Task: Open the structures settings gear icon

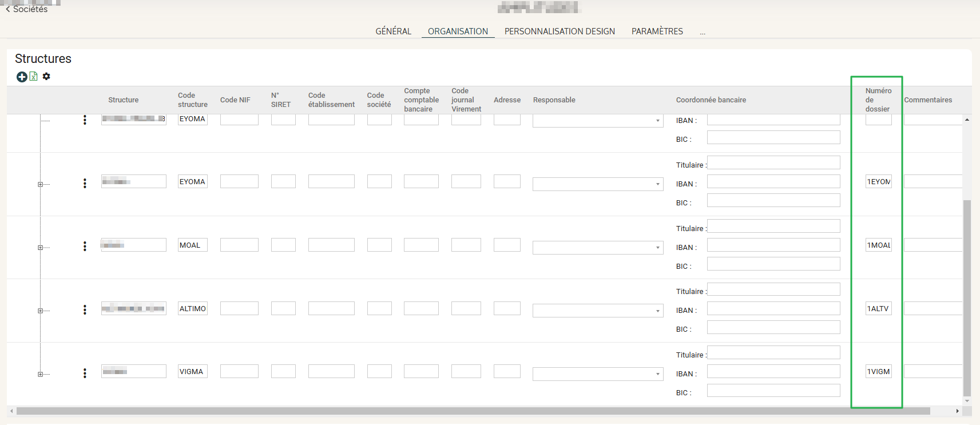Action: 46,76
